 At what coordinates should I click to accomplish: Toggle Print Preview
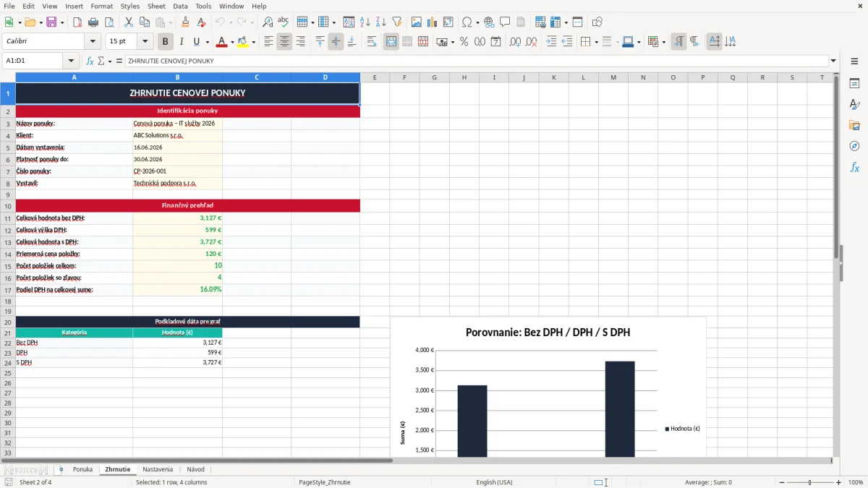pos(108,22)
